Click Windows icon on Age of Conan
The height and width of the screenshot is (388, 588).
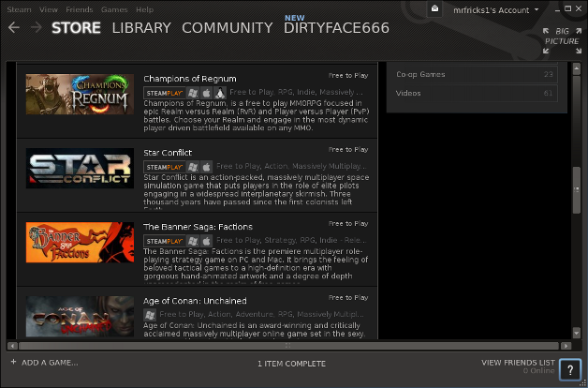pos(150,315)
